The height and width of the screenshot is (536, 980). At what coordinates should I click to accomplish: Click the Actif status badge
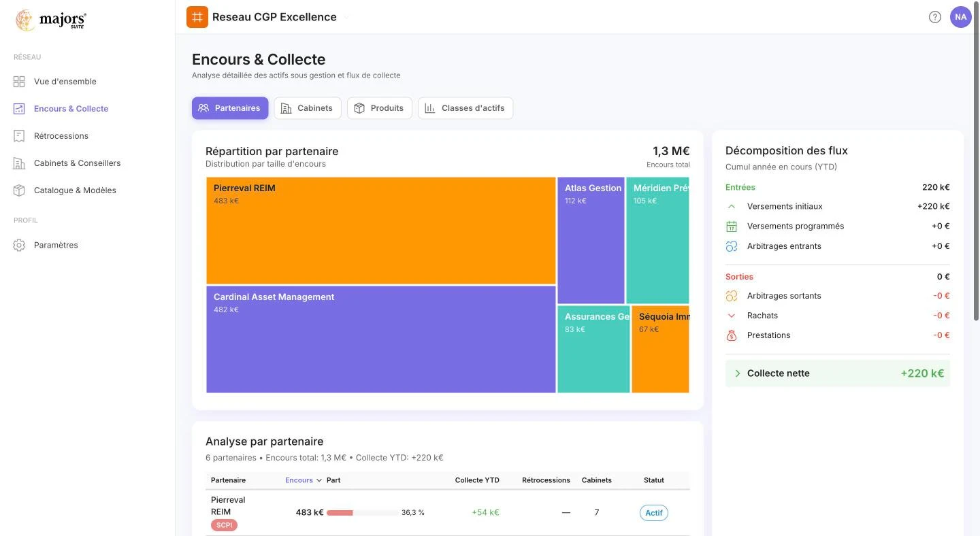[654, 513]
